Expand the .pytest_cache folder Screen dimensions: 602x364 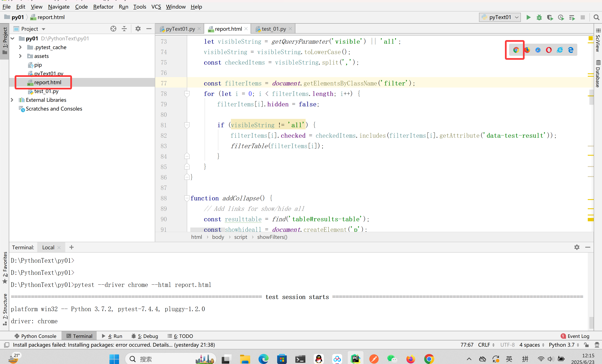click(20, 47)
